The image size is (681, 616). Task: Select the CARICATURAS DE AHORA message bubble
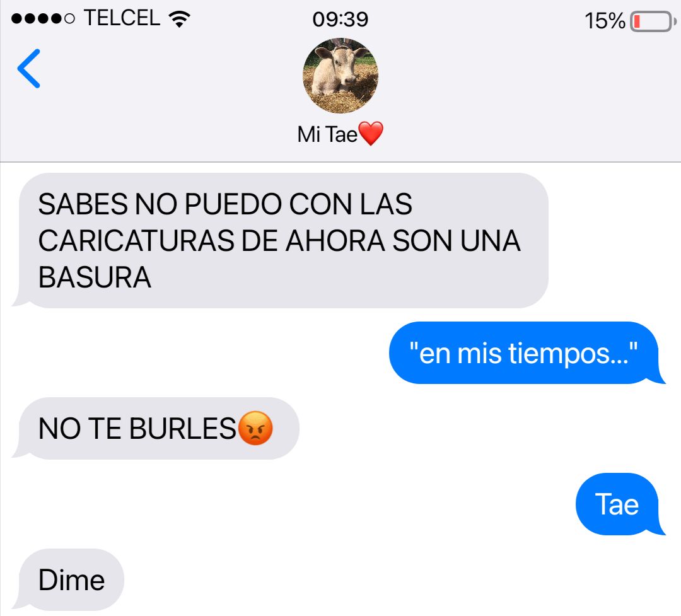[280, 241]
